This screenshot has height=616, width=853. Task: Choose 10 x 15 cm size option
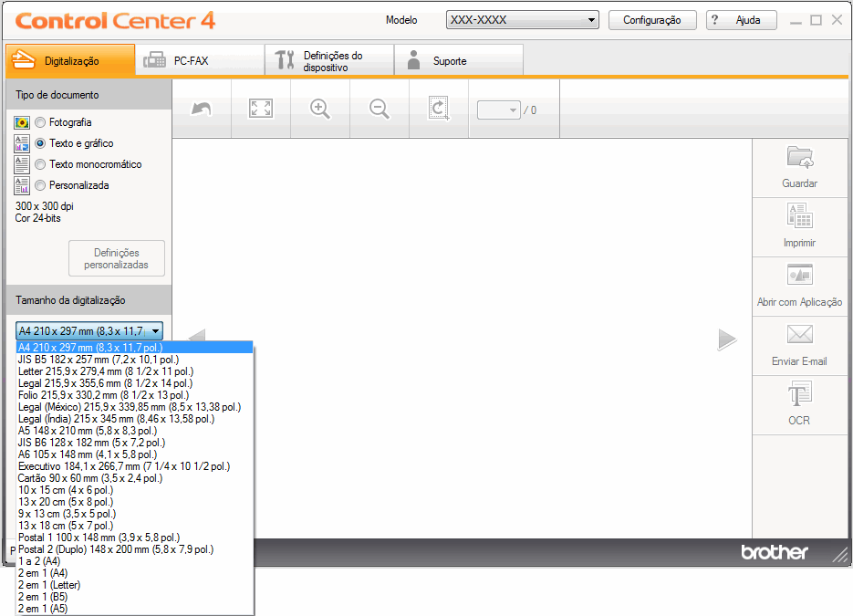click(135, 490)
